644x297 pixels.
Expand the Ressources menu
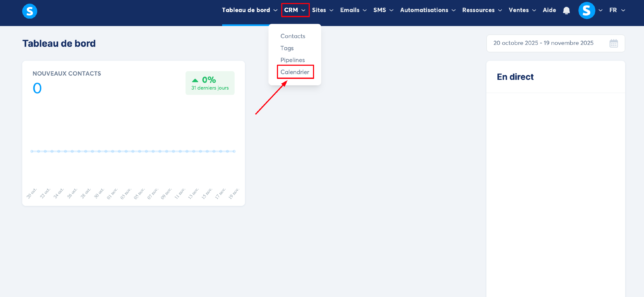(x=482, y=10)
